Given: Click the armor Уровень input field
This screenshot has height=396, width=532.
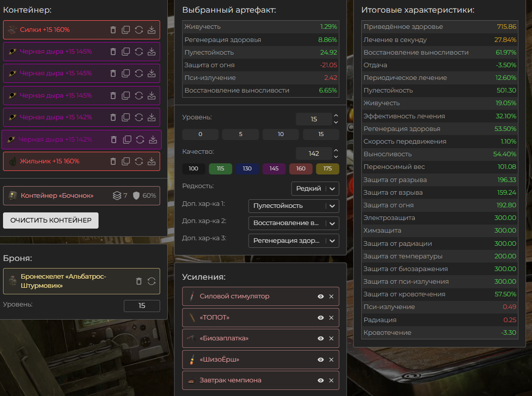Looking at the screenshot, I should pyautogui.click(x=141, y=305).
